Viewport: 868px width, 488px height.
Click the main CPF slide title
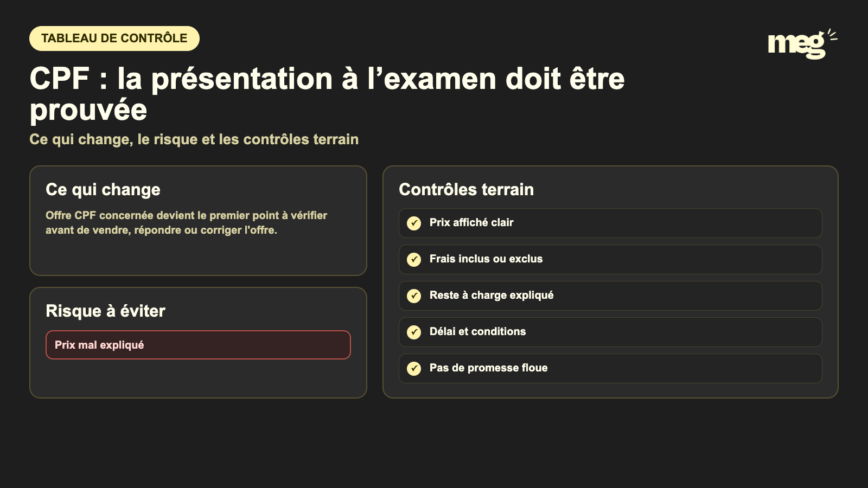(x=327, y=94)
